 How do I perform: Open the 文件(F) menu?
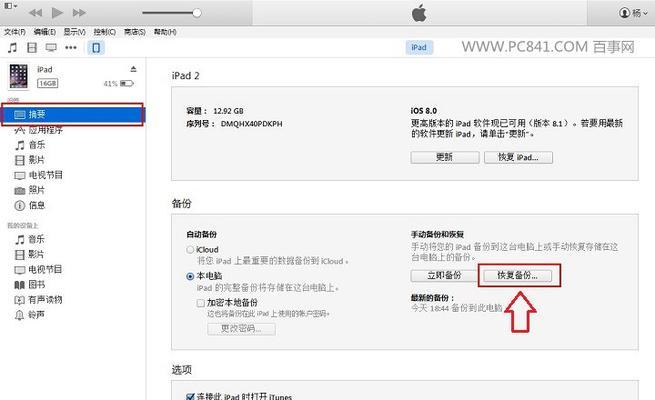pos(15,32)
